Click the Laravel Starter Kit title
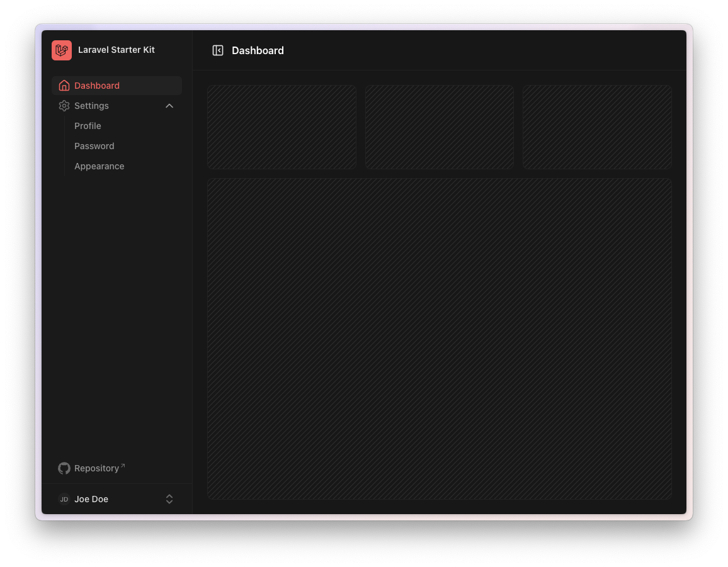The width and height of the screenshot is (728, 567). point(117,50)
